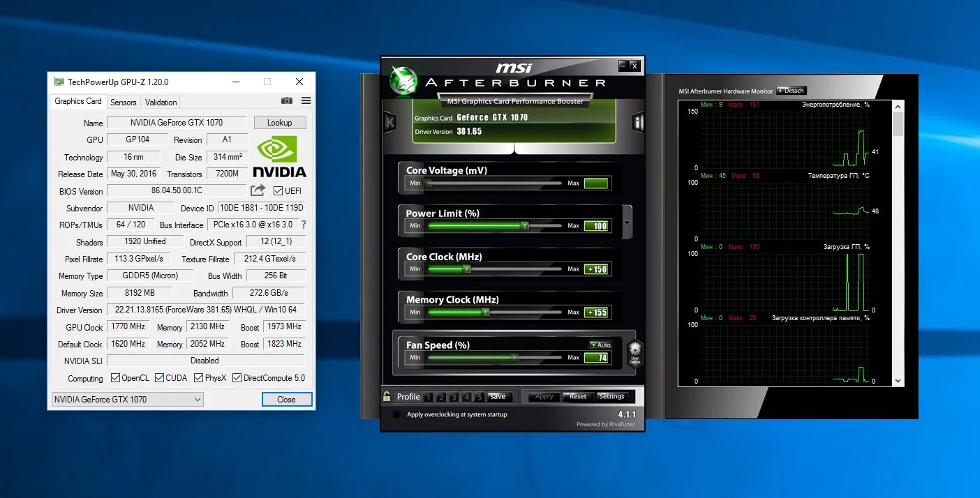
Task: Click the BIOS share/export arrow icon
Action: [x=258, y=190]
